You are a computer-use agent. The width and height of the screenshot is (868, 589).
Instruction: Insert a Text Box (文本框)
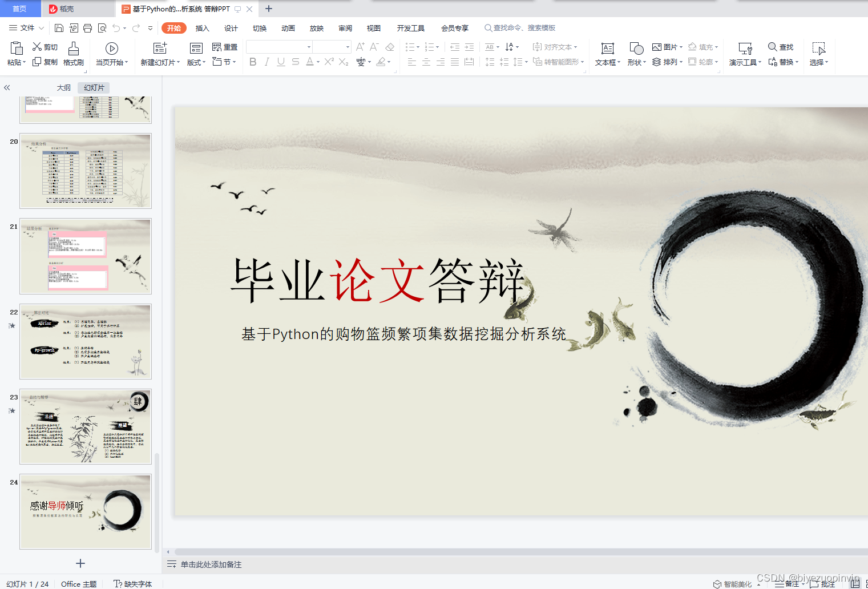[x=608, y=54]
